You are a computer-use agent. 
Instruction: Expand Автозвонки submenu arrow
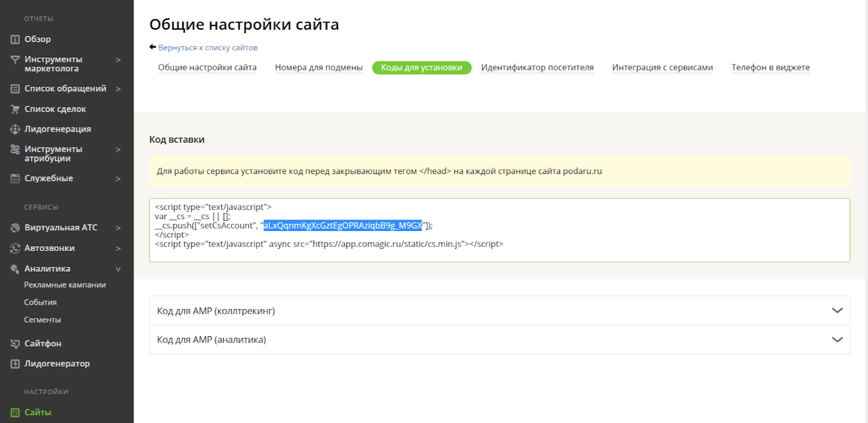coord(118,249)
